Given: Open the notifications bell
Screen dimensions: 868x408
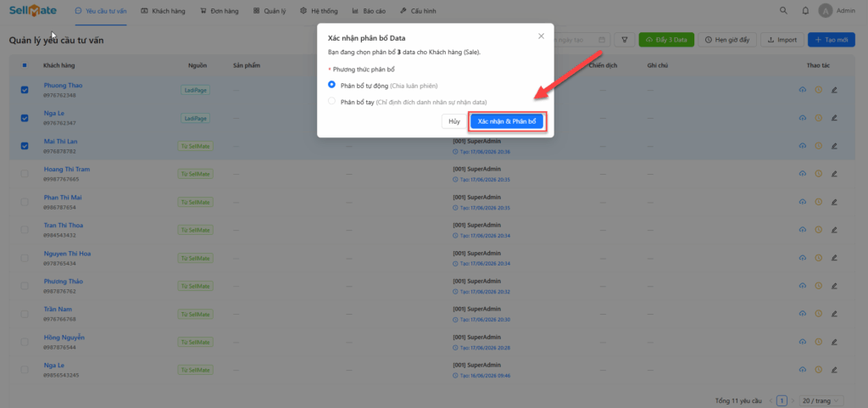Looking at the screenshot, I should click(805, 10).
